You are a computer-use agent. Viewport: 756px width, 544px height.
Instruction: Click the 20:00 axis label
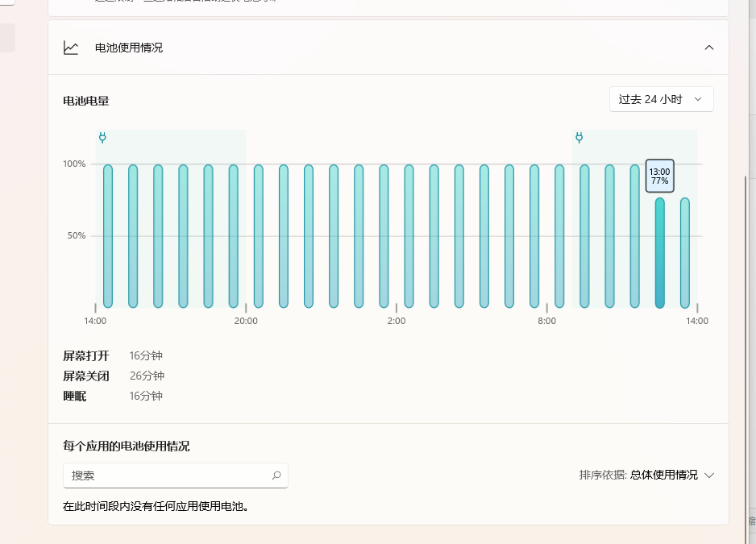pyautogui.click(x=246, y=321)
